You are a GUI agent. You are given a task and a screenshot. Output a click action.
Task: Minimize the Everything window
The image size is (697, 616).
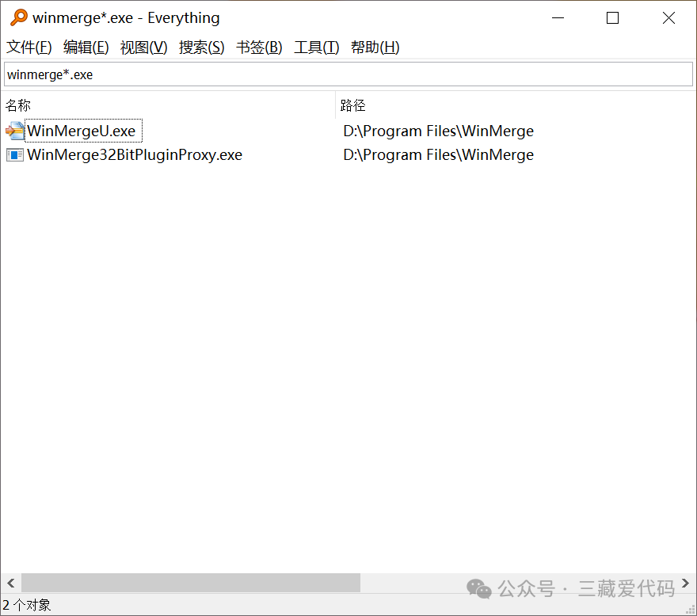point(558,17)
